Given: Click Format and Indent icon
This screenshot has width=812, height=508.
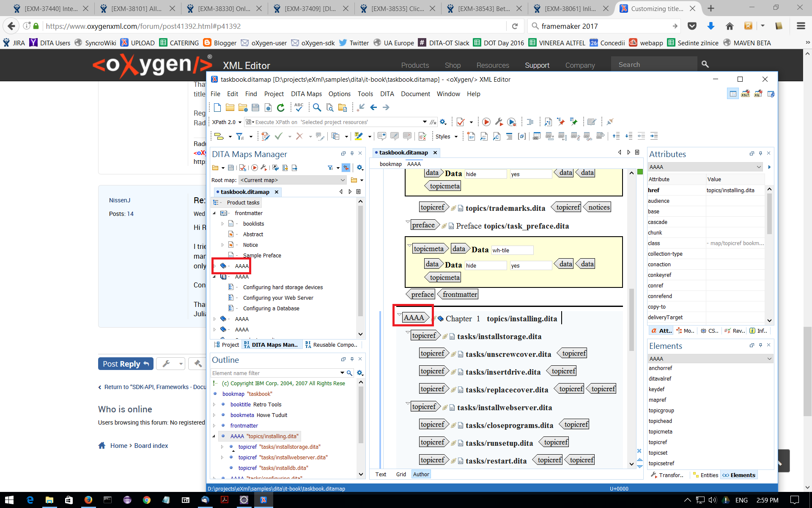Looking at the screenshot, I should click(530, 122).
